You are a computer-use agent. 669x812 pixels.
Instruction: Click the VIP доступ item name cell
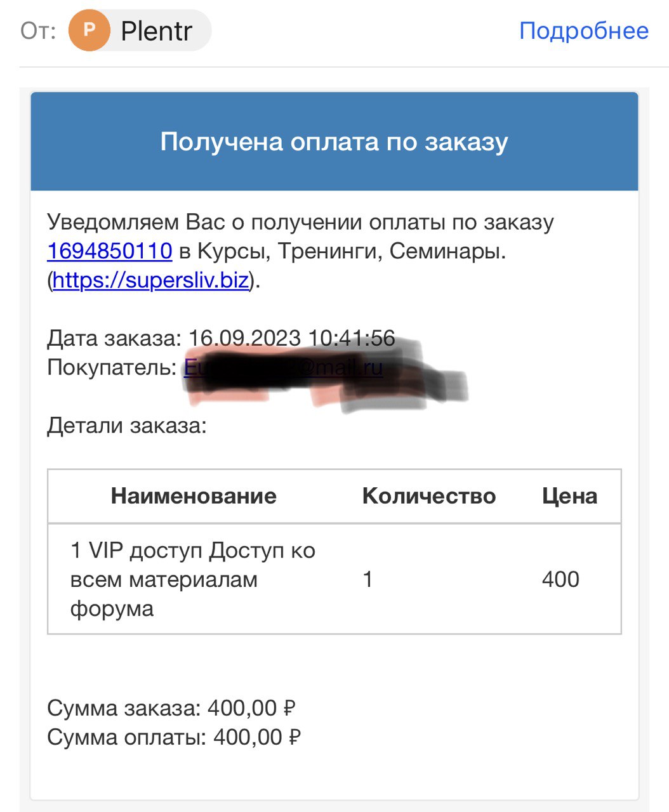pyautogui.click(x=193, y=579)
